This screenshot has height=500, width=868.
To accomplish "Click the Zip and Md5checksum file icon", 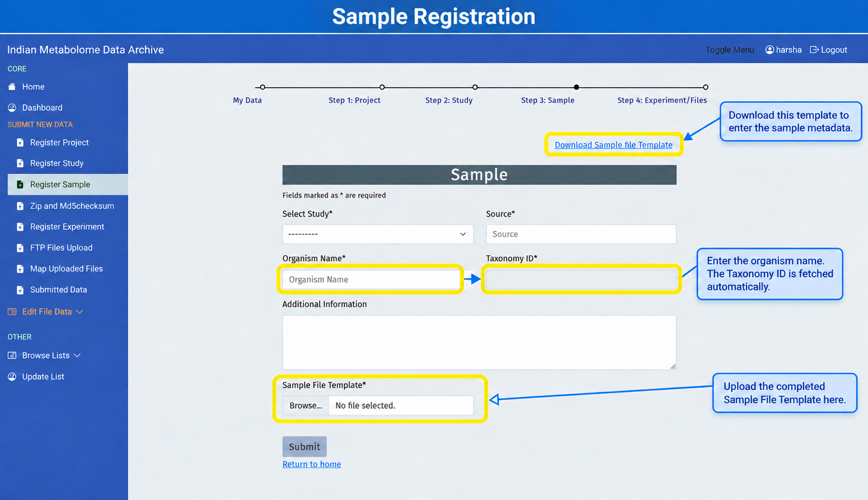I will pos(20,206).
